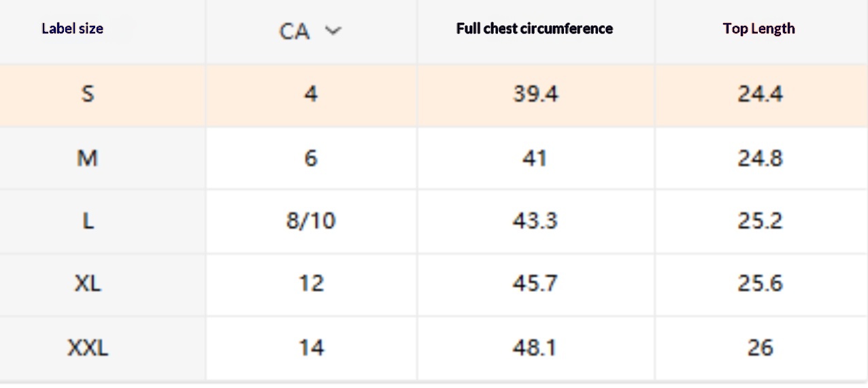Click the 43.3 chest circumference value
The image size is (868, 388).
[x=535, y=221]
